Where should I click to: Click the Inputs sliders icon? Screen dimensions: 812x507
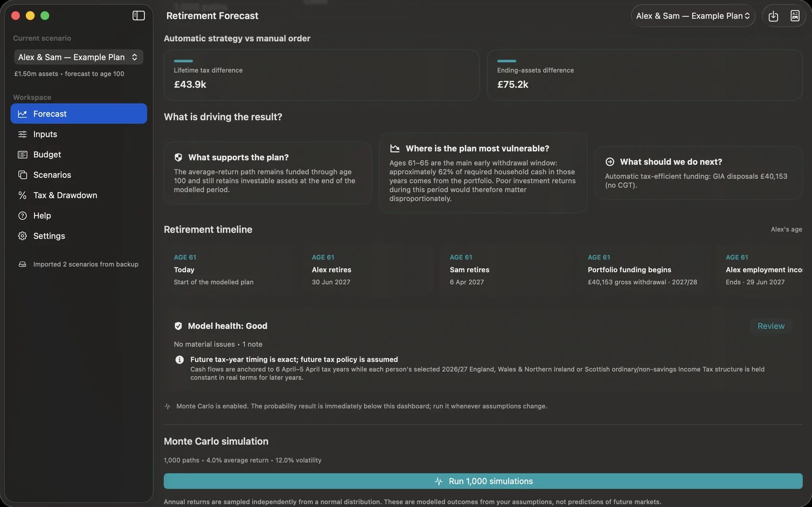pyautogui.click(x=22, y=134)
